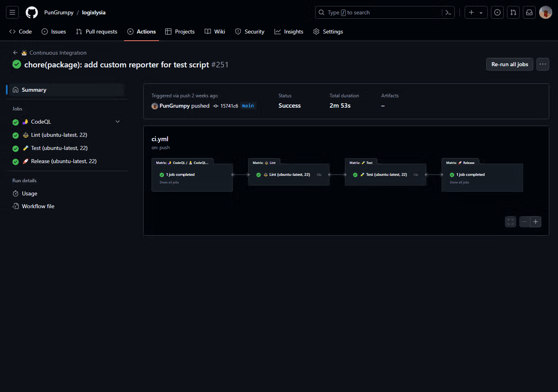This screenshot has height=392, width=558.
Task: Open the Workflow file in run details
Action: (x=38, y=206)
